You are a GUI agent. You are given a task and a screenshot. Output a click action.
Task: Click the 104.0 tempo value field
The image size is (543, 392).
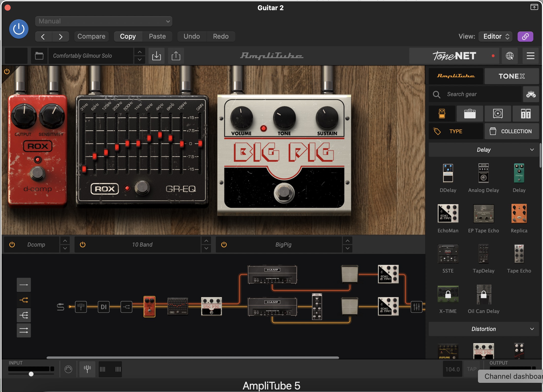(x=452, y=369)
